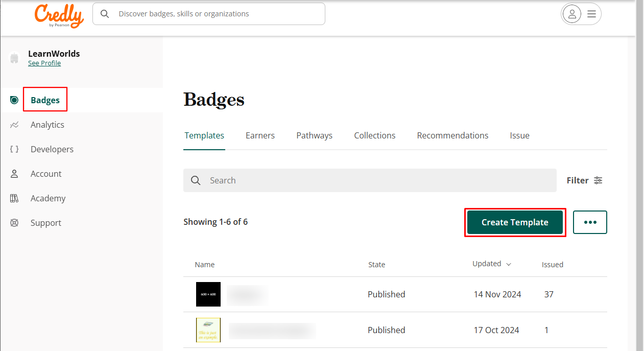The image size is (644, 351).
Task: Click the 14 Nov 2024 date cell
Action: [497, 294]
